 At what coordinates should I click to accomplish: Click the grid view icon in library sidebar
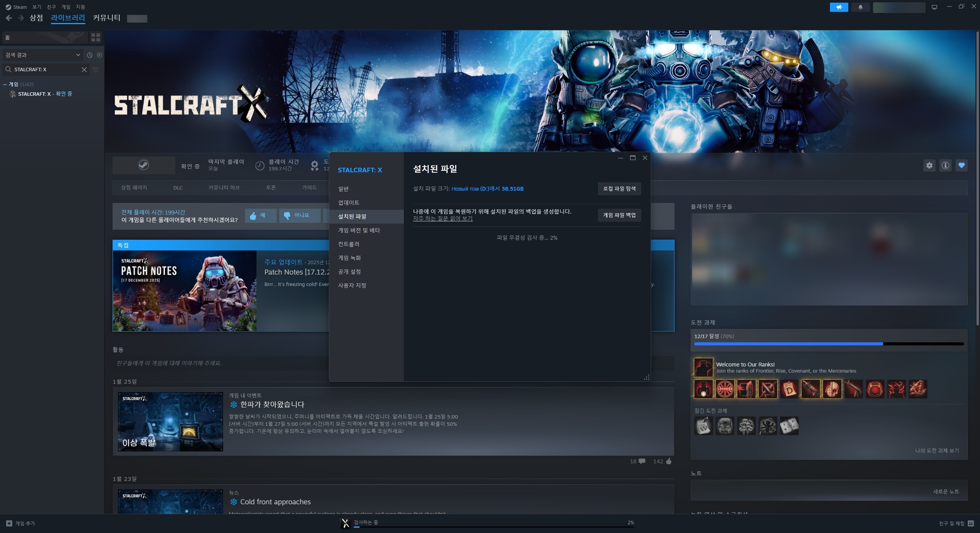click(95, 37)
